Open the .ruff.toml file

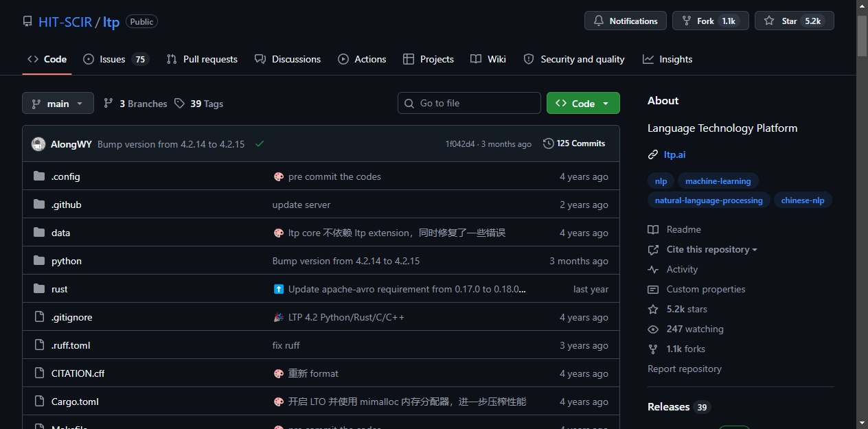pos(71,345)
